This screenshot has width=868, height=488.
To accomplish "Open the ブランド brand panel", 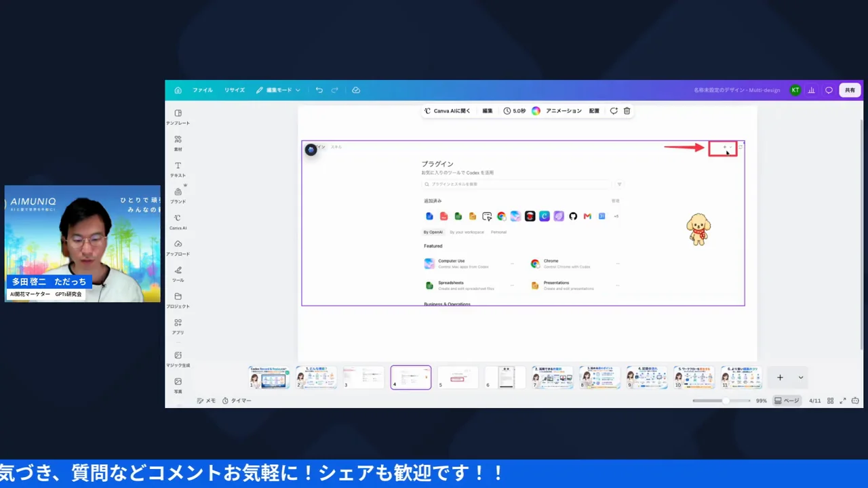I will [x=178, y=196].
